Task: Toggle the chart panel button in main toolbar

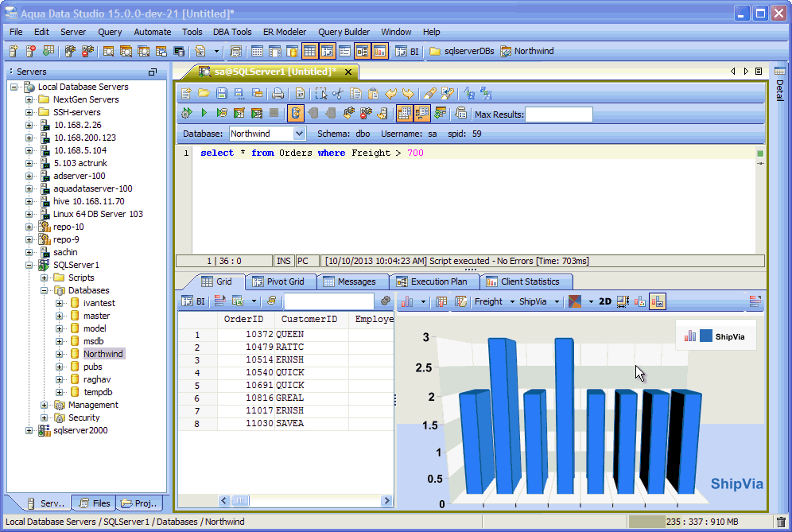Action: point(380,51)
